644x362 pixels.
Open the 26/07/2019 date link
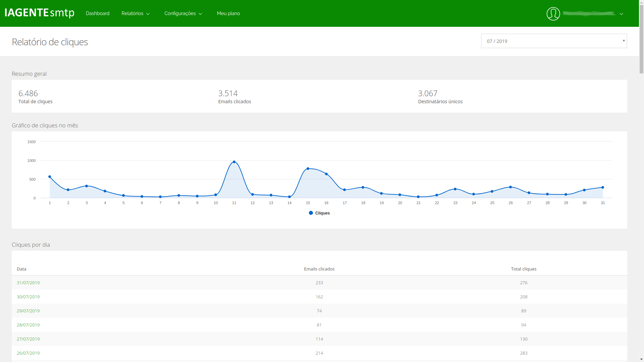click(28, 353)
